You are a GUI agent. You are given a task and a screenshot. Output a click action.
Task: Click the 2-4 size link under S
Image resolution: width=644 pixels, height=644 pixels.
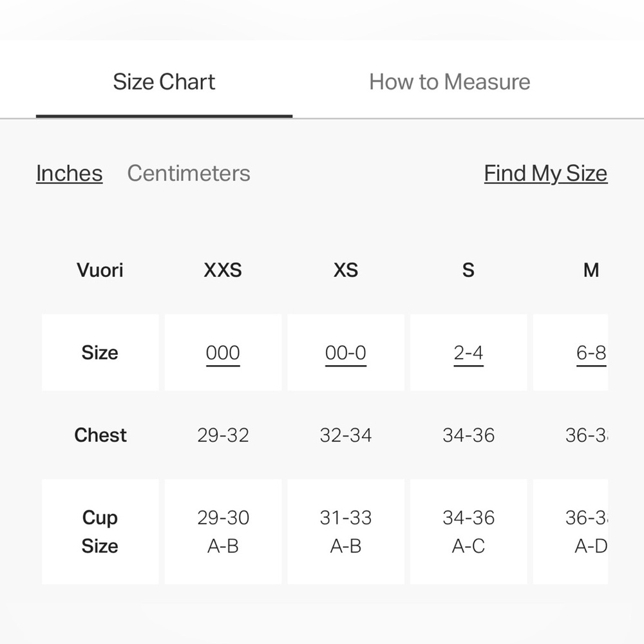[x=468, y=353]
